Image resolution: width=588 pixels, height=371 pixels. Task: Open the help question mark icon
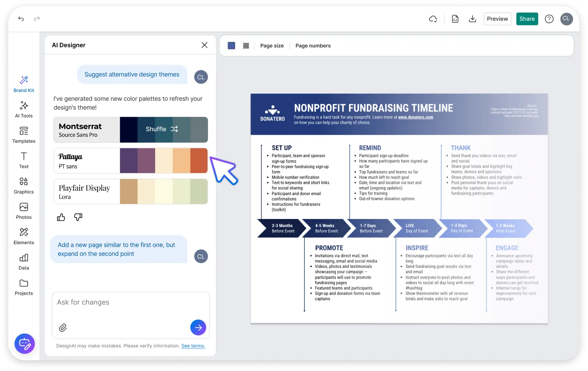pyautogui.click(x=549, y=19)
